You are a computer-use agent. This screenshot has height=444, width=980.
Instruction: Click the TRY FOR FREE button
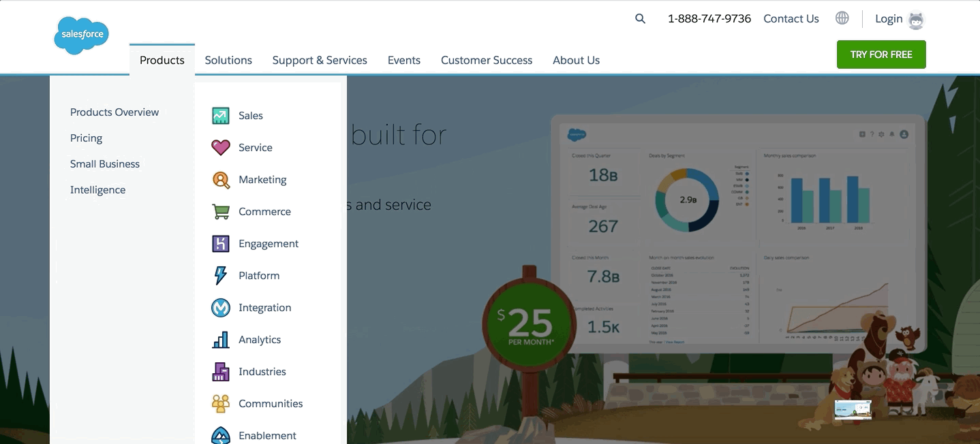pyautogui.click(x=881, y=54)
